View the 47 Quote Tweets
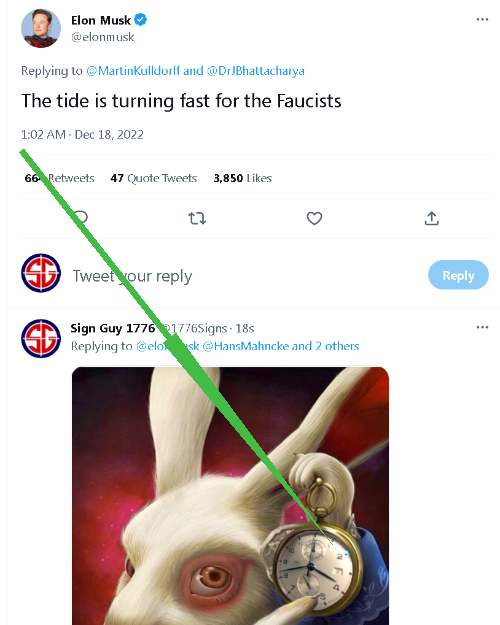This screenshot has height=625, width=500. [154, 178]
